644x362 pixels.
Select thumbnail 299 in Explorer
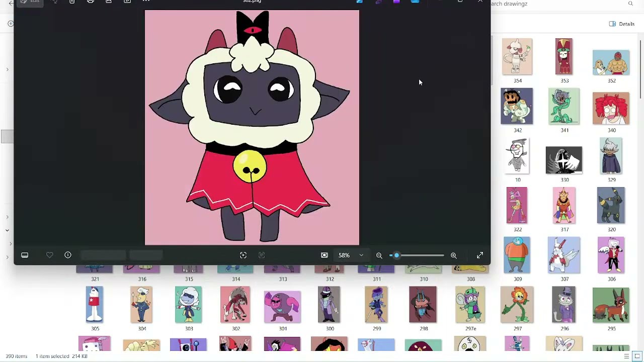[376, 304]
